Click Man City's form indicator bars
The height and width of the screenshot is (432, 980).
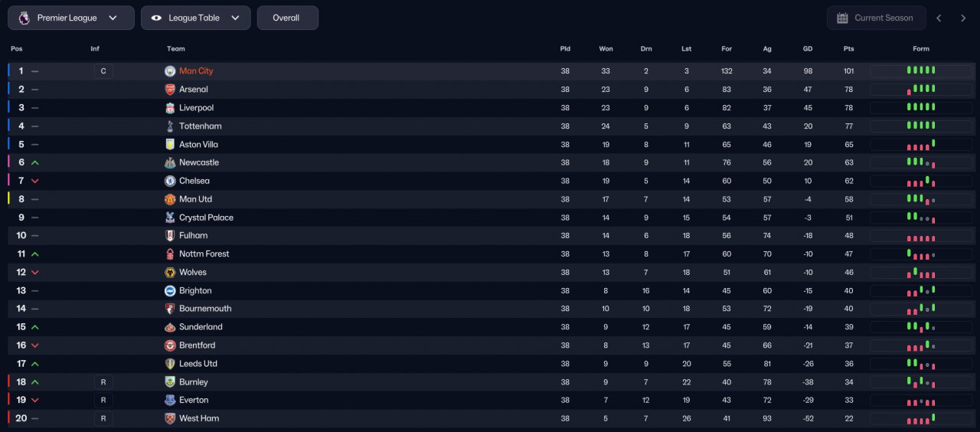pyautogui.click(x=921, y=70)
